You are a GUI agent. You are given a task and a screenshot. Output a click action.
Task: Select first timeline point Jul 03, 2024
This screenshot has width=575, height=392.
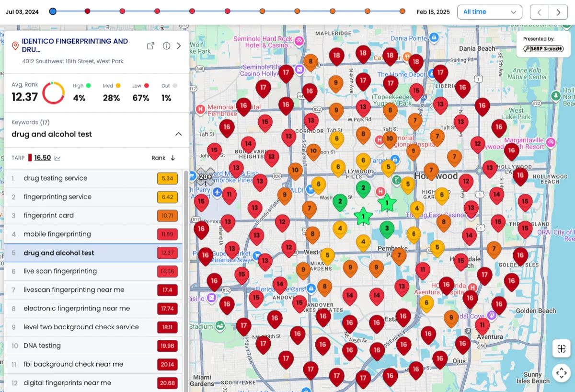[53, 11]
